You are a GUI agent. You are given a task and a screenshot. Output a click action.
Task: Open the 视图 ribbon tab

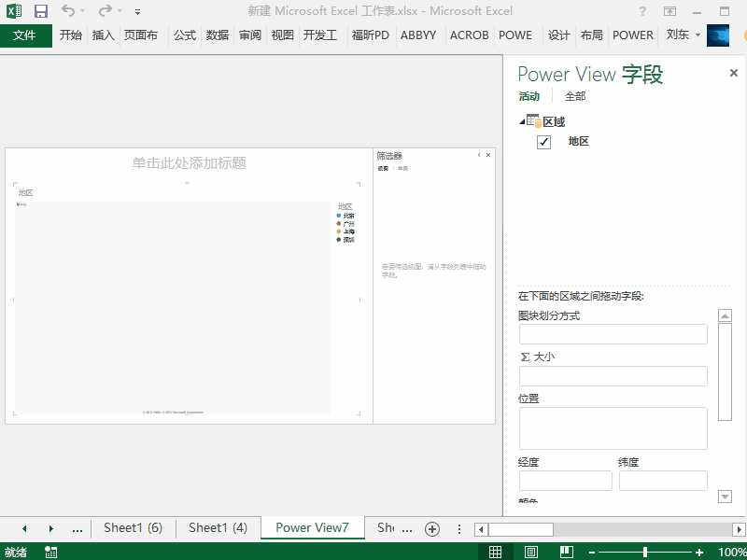(x=283, y=35)
